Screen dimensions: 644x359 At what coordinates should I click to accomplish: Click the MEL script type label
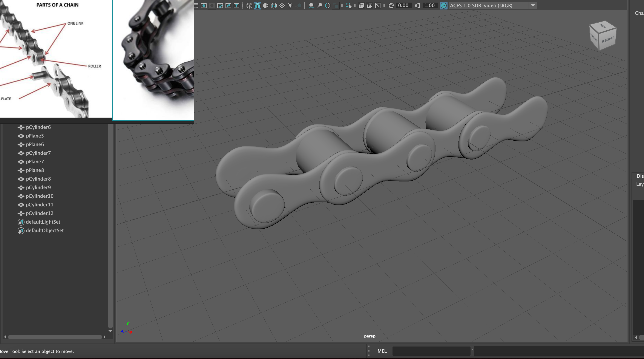pyautogui.click(x=382, y=351)
